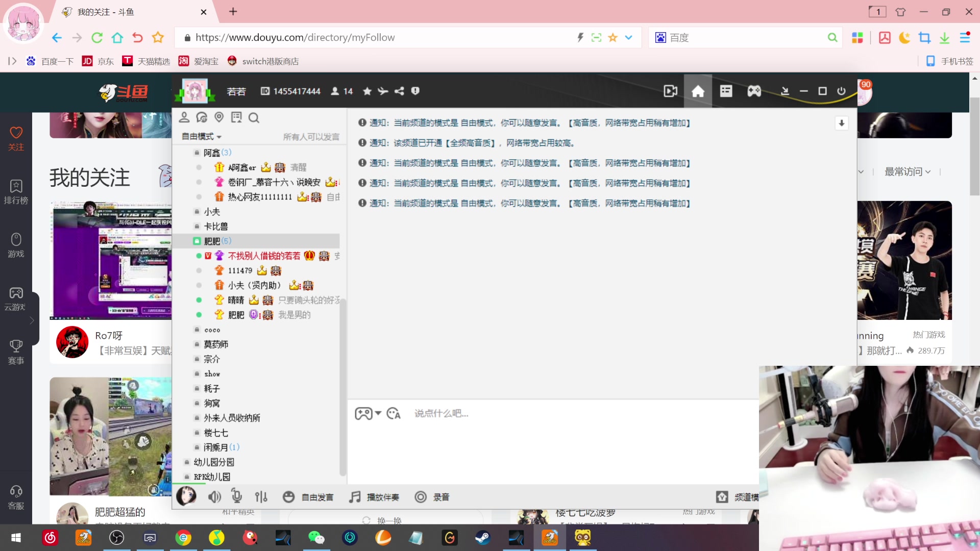This screenshot has height=551, width=980.
Task: Click the douyu.com address bar link
Action: (x=296, y=37)
